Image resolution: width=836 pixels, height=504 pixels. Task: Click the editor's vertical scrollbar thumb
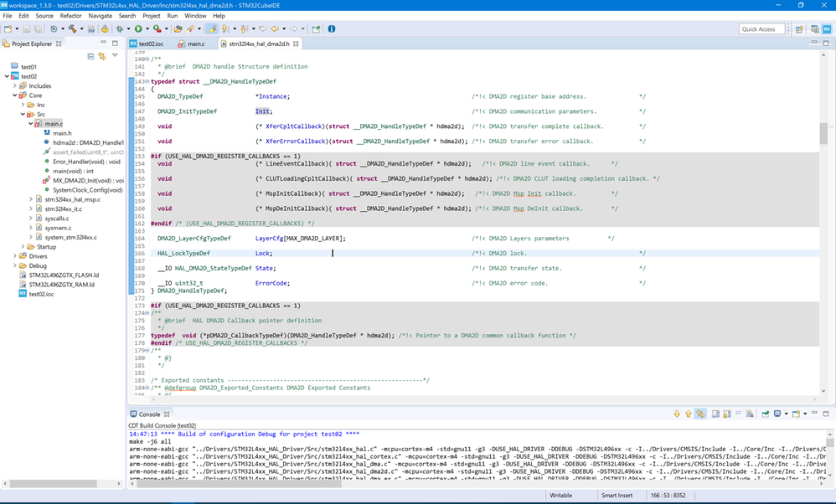coord(823,134)
